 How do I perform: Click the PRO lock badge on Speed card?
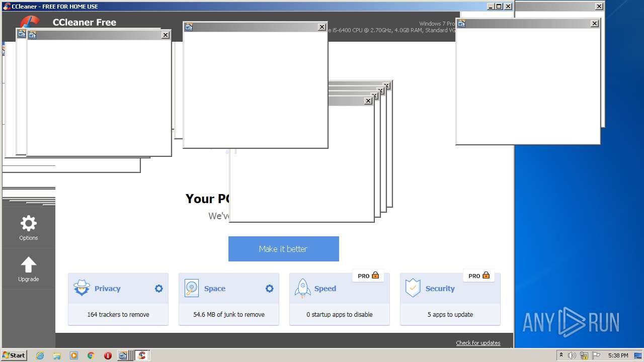[368, 276]
